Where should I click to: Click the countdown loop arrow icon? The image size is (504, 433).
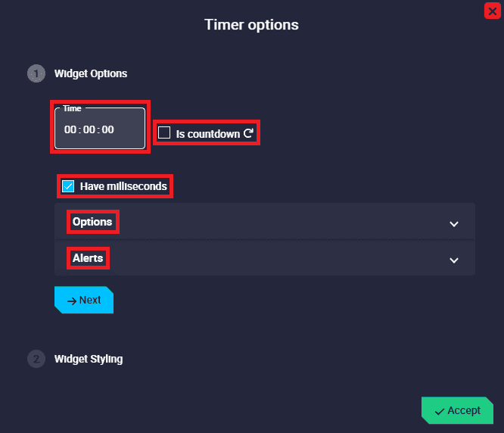[248, 133]
